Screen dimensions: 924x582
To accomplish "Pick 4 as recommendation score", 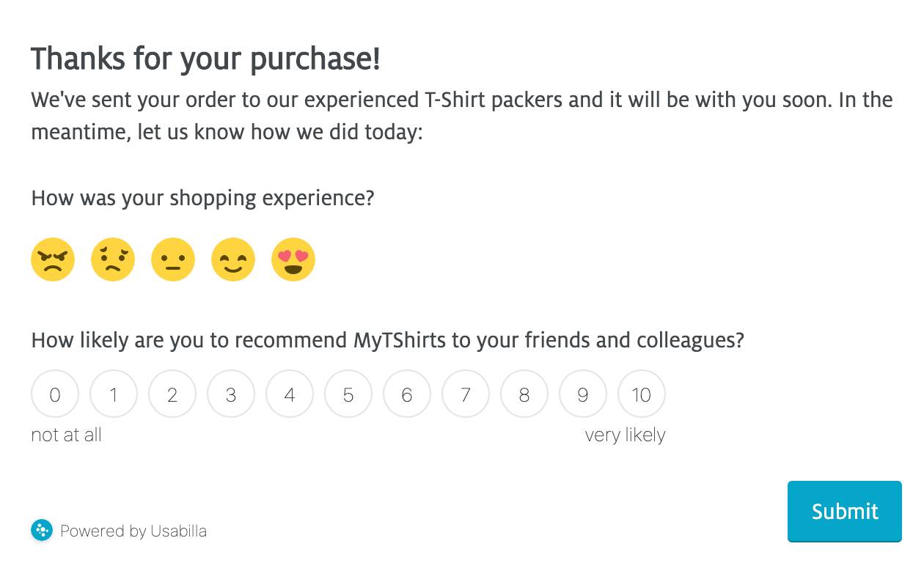I will (290, 394).
